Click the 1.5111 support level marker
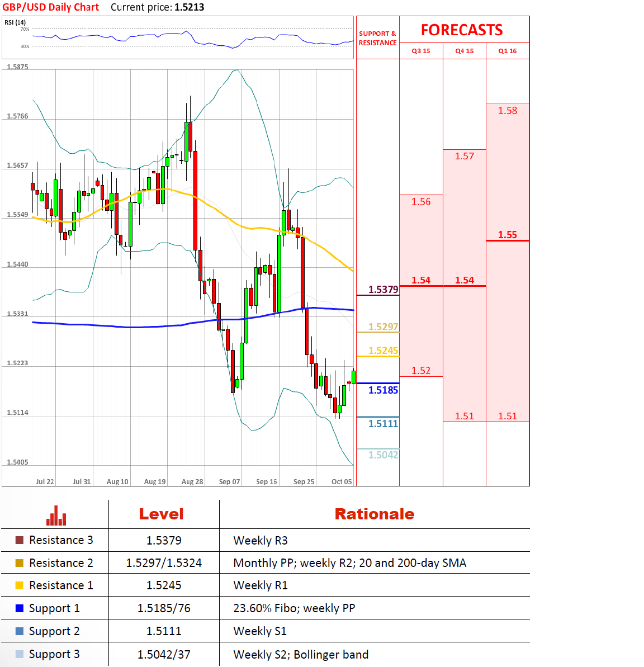The width and height of the screenshot is (644, 667). (x=383, y=424)
